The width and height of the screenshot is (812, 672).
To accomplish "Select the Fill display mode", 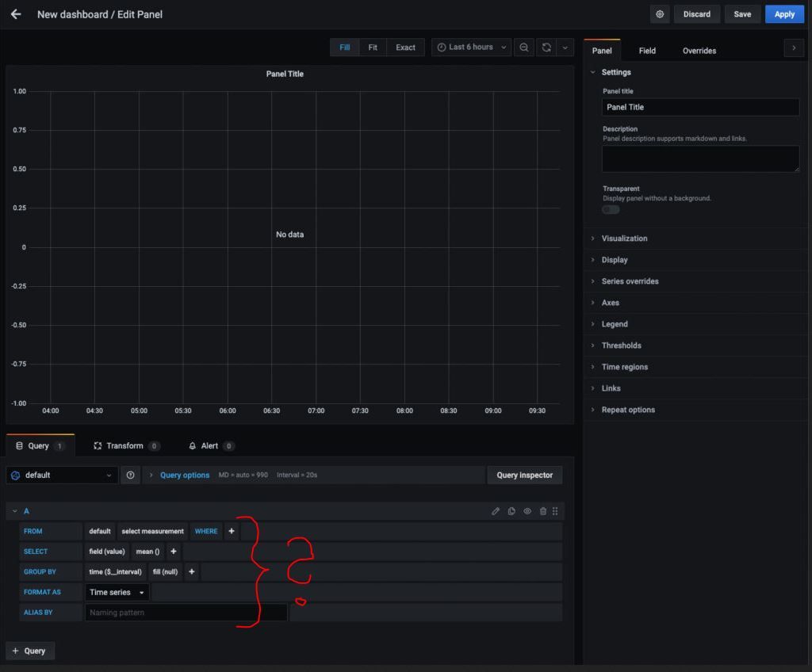I will [x=344, y=48].
